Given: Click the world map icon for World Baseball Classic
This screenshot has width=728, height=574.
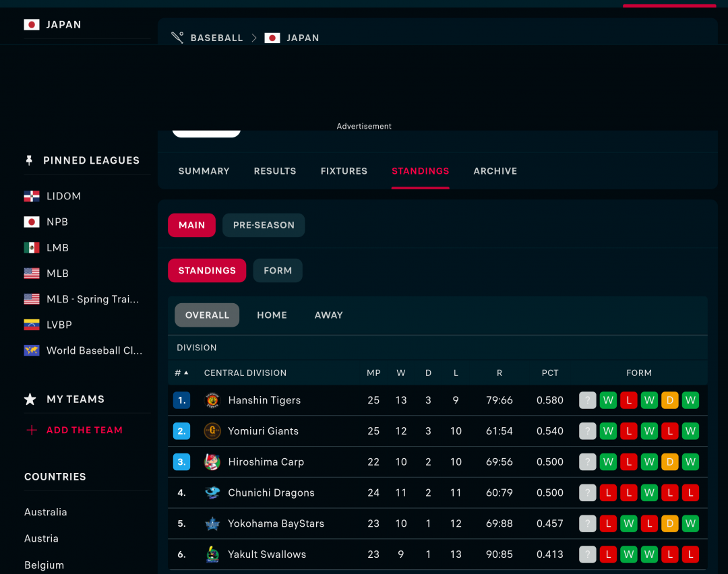Looking at the screenshot, I should tap(32, 350).
